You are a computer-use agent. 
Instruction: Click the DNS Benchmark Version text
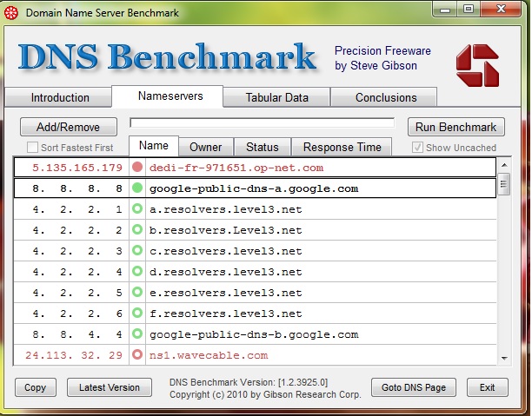pos(249,382)
